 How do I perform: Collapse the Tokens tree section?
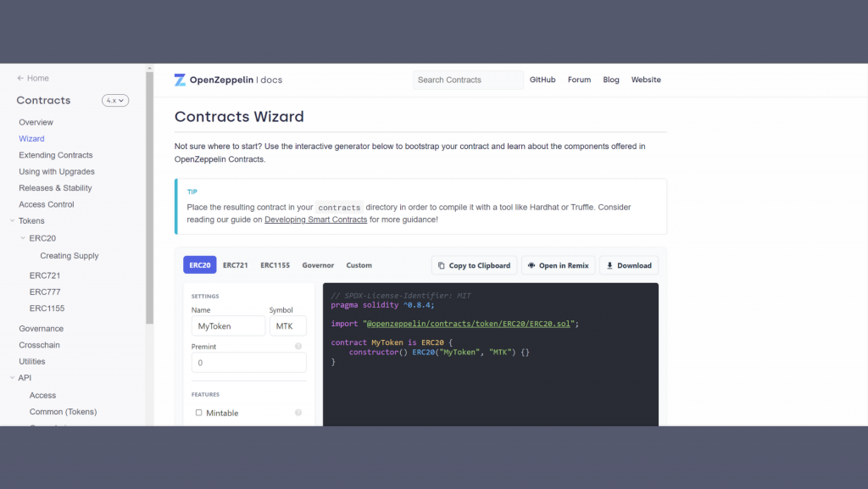12,220
